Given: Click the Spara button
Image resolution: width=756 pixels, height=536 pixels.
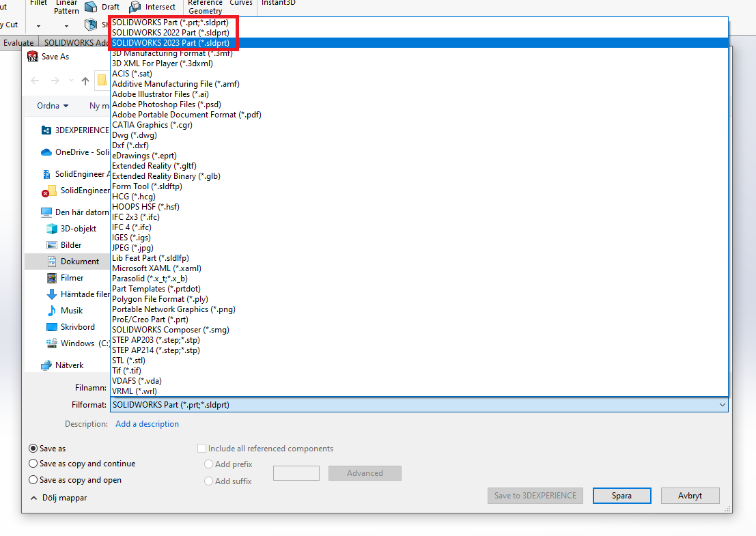Looking at the screenshot, I should click(x=621, y=496).
